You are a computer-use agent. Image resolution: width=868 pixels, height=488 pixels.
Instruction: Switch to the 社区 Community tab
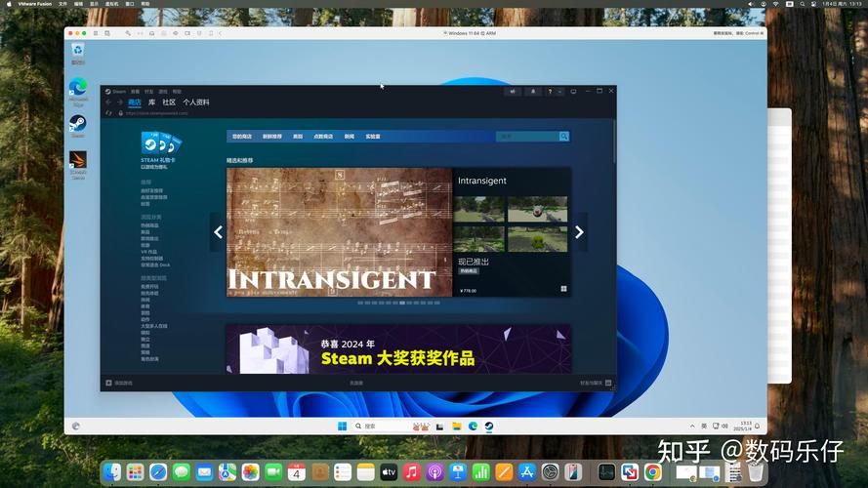[x=169, y=102]
